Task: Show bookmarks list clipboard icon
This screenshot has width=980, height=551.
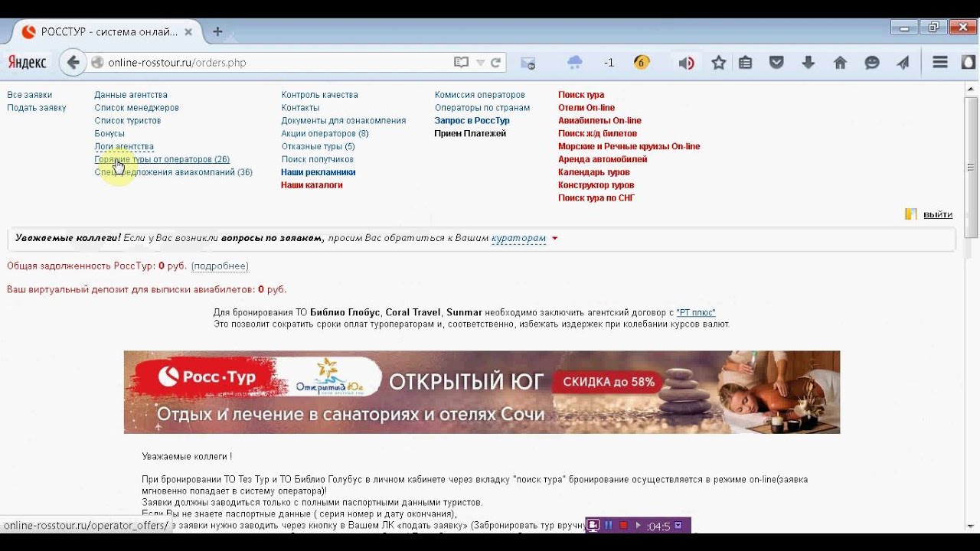Action: click(746, 63)
